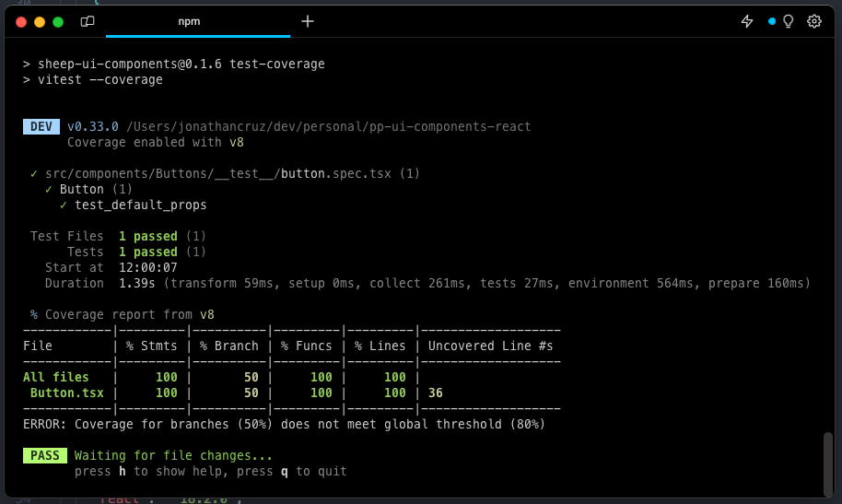The height and width of the screenshot is (504, 842).
Task: Click the PASS badge
Action: 45,456
